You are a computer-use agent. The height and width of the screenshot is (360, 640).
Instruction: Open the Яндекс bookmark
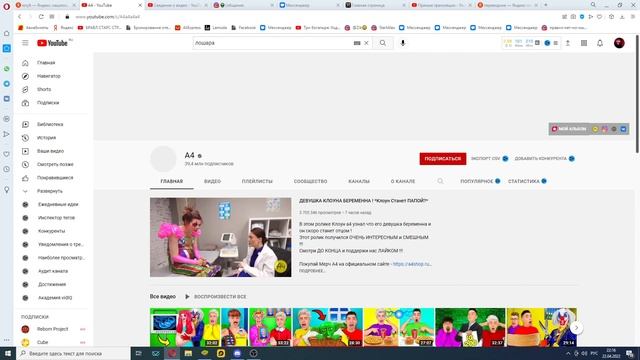[63, 28]
